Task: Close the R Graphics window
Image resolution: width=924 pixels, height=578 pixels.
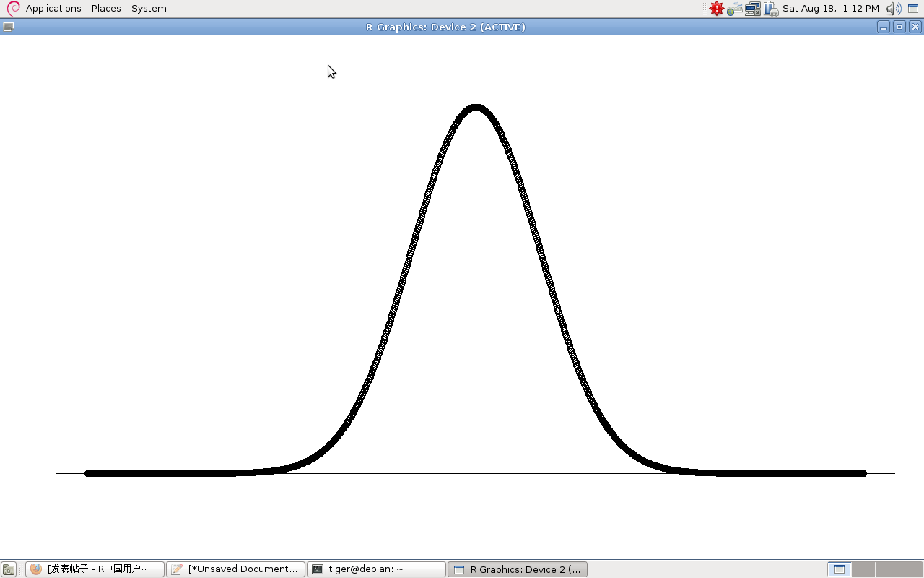Action: pos(915,27)
